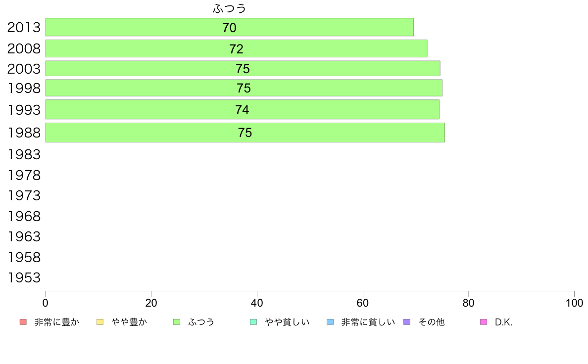588x364 pixels.
Task: Click the ふつう green legend swatch
Action: coord(177,322)
